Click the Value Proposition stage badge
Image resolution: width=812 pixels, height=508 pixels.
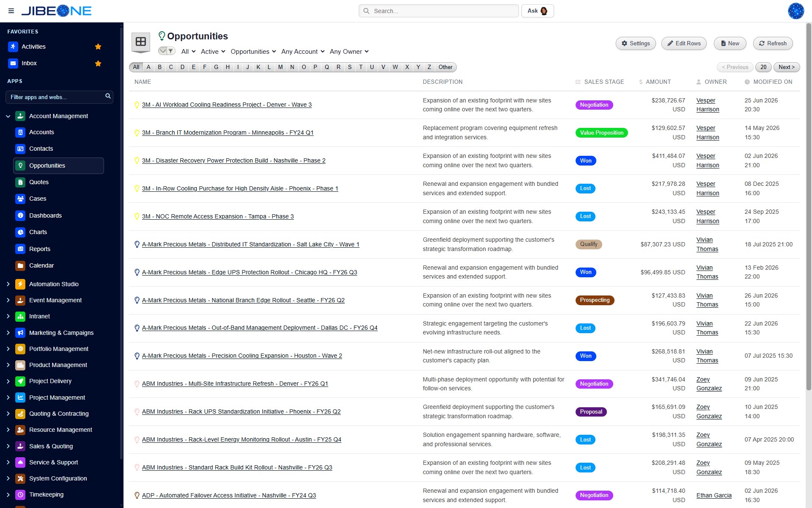(x=601, y=133)
